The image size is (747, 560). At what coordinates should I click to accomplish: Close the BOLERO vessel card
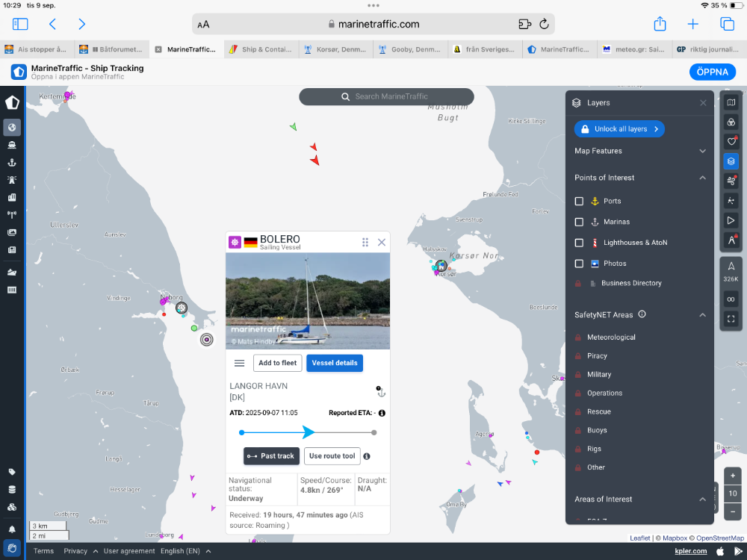pyautogui.click(x=382, y=243)
